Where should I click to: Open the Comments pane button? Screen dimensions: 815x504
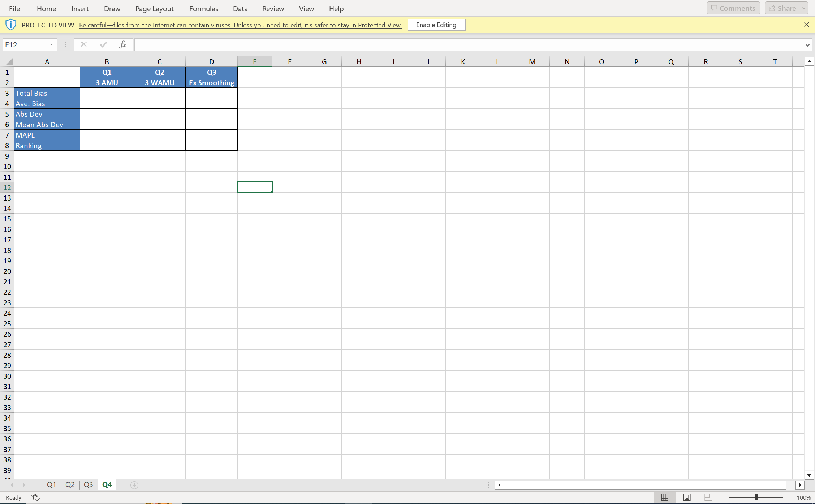point(733,8)
